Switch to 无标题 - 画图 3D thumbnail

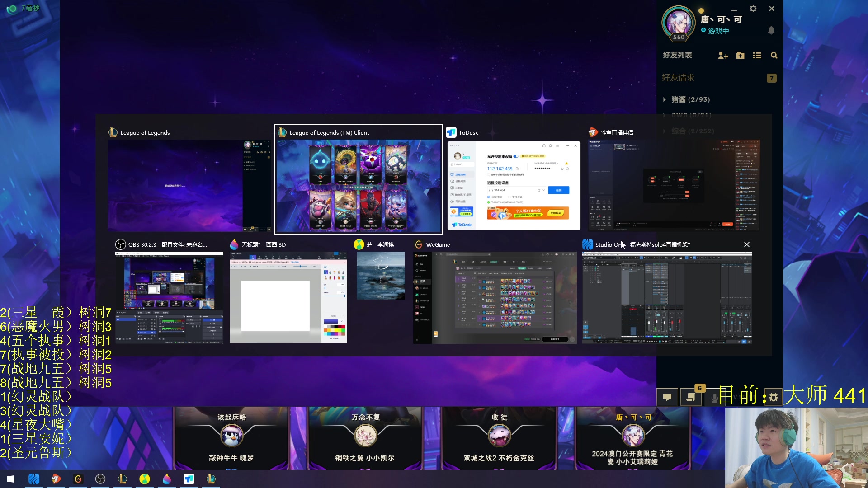pyautogui.click(x=288, y=297)
